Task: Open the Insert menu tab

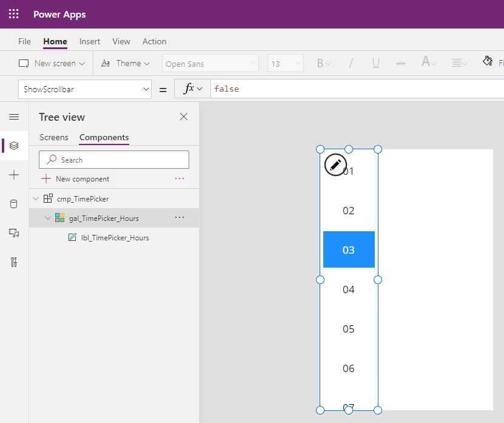Action: (90, 41)
